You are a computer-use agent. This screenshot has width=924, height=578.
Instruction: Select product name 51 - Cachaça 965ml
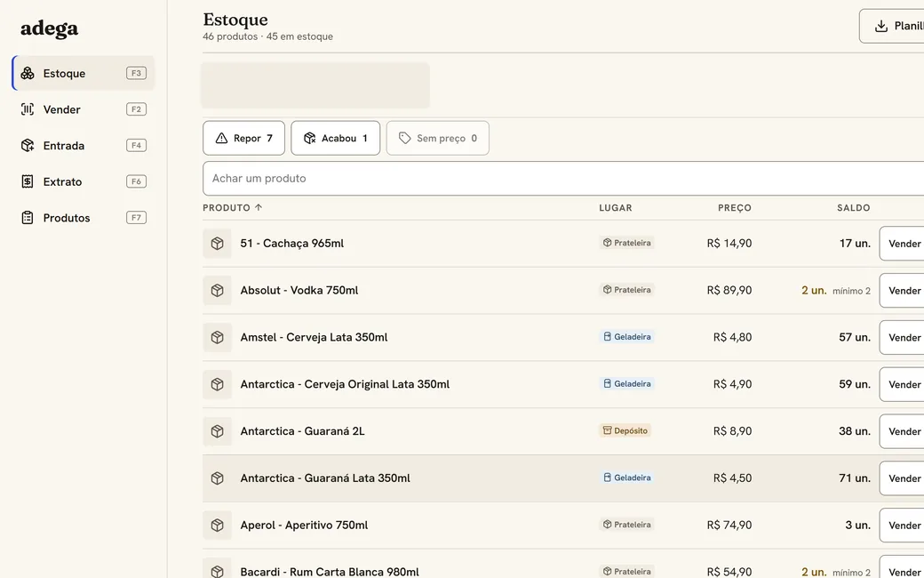tap(291, 243)
